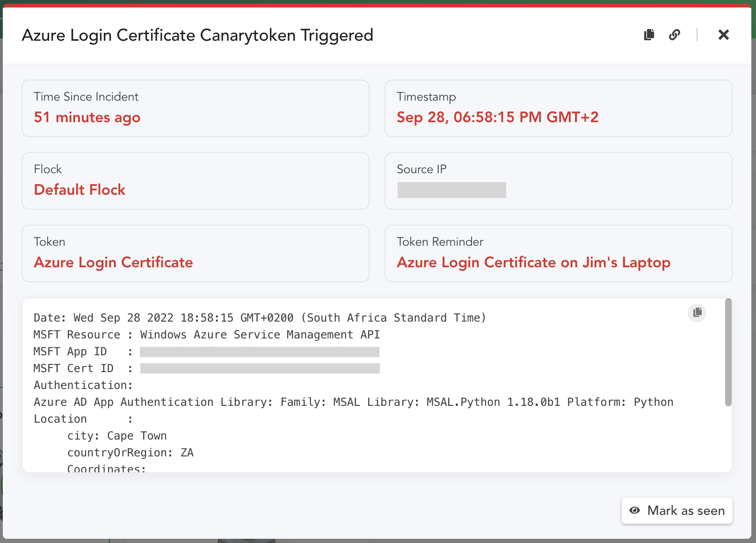Click the Azure AD App Authentication Library line
Screen dimensions: 756x543
pyautogui.click(x=353, y=402)
